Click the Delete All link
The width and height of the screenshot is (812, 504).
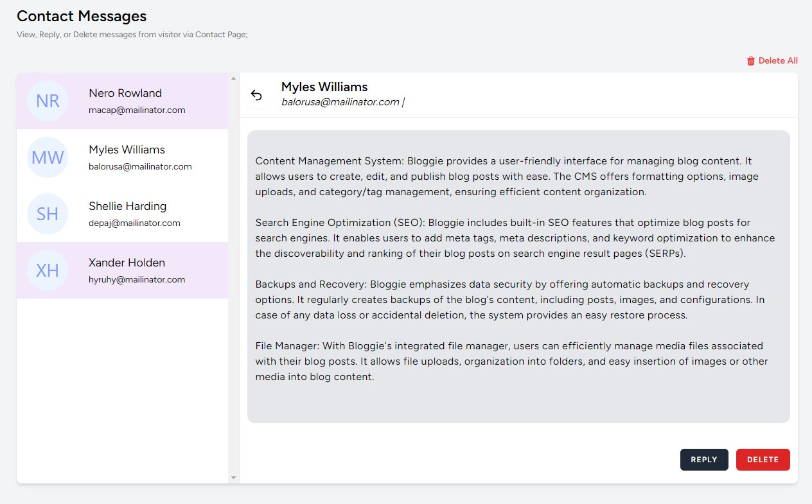(777, 61)
